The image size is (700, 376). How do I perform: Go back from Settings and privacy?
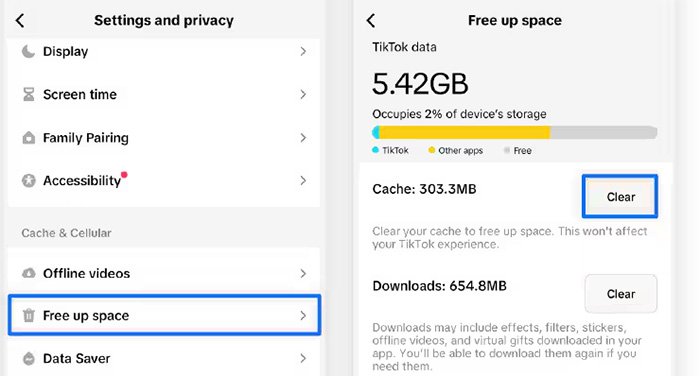pyautogui.click(x=20, y=20)
